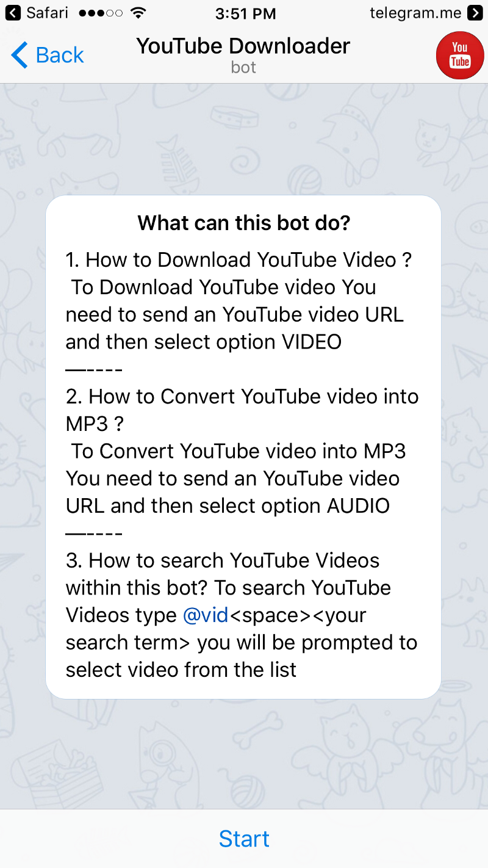Tap the telegram.me forward arrow icon
The image size is (488, 868).
[x=475, y=12]
